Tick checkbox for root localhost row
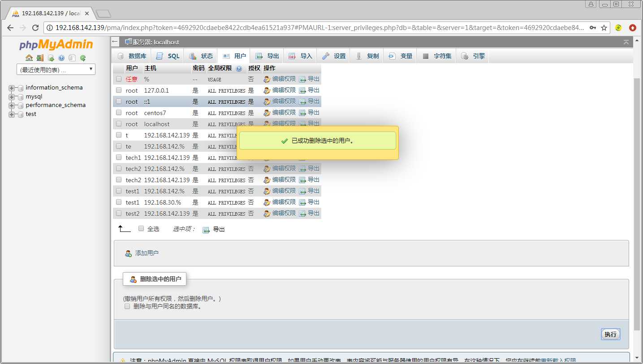643x364 pixels. (x=119, y=124)
